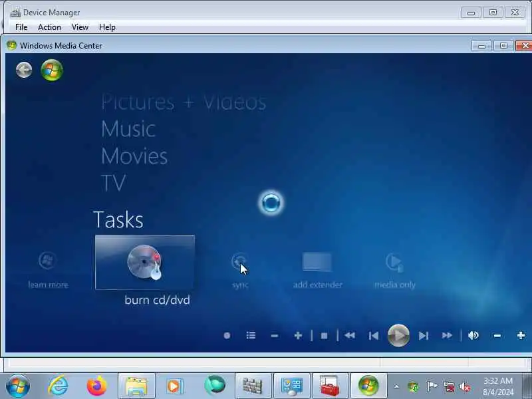This screenshot has width=532, height=399.
Task: Click channel down minus button
Action: (x=275, y=336)
